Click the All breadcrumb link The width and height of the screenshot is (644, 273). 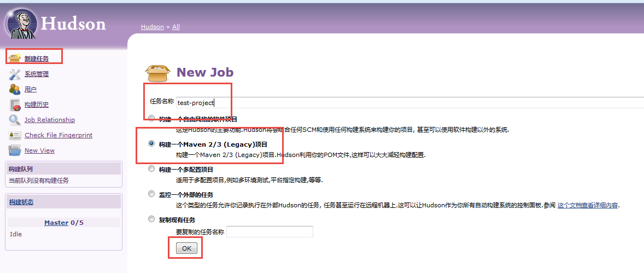click(176, 27)
